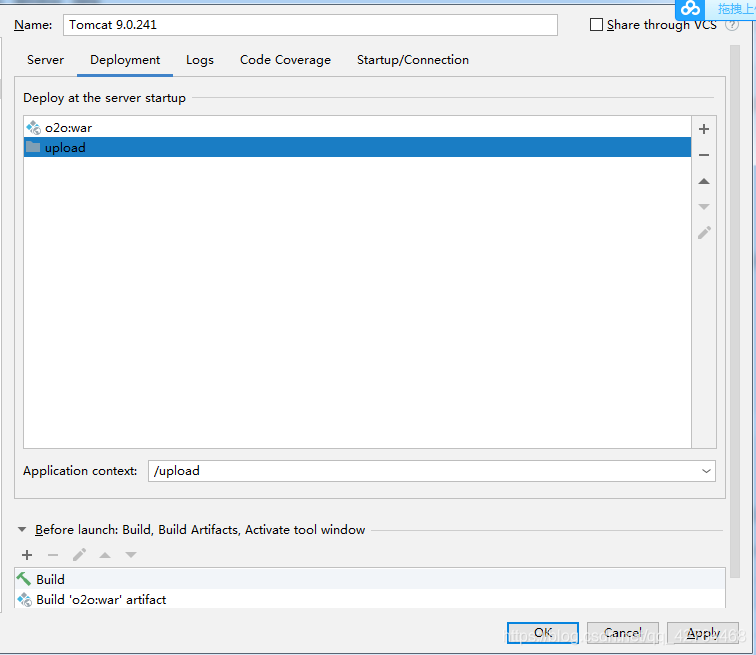Select the Build 'o2o:war' artifact row

(370, 600)
